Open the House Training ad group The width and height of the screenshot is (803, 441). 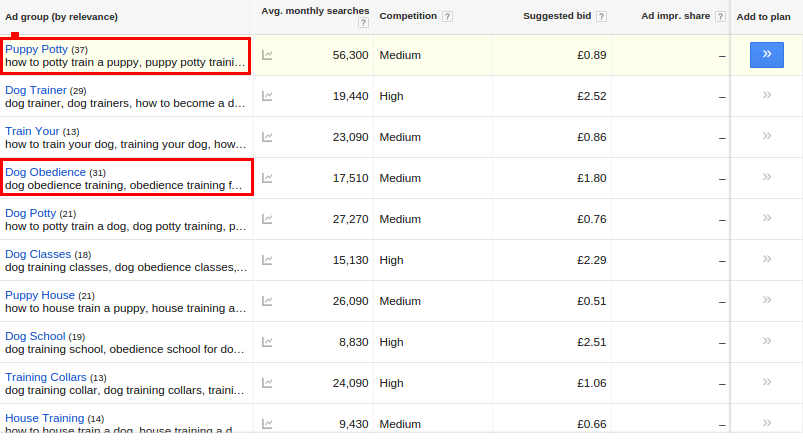click(45, 418)
